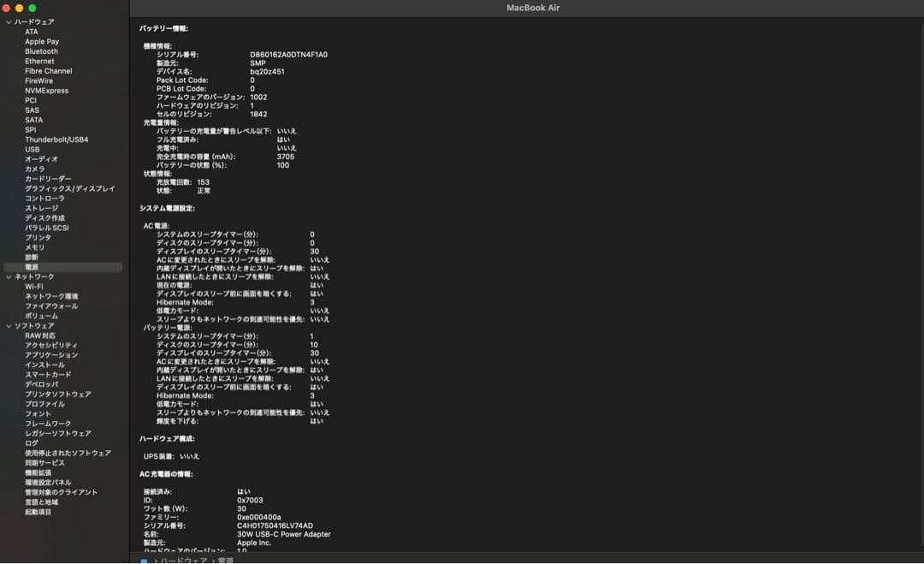Click the computer icon in path bar
This screenshot has height=564, width=924.
(x=144, y=561)
